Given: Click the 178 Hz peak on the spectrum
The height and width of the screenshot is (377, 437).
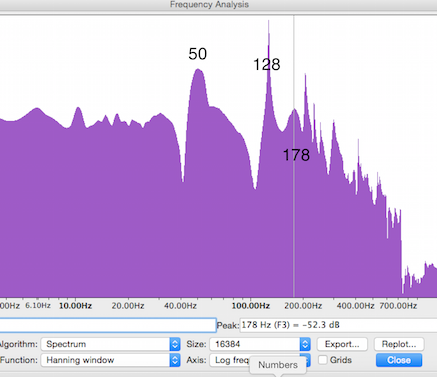Looking at the screenshot, I should pos(294,110).
